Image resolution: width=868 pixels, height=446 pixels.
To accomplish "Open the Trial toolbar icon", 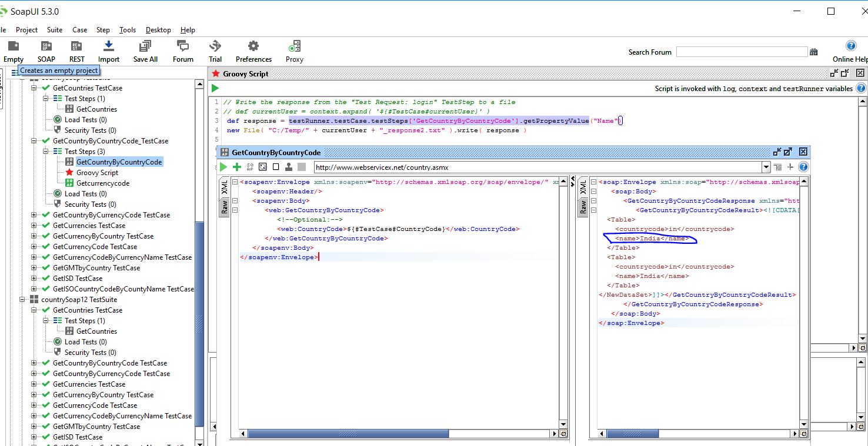I will point(215,47).
